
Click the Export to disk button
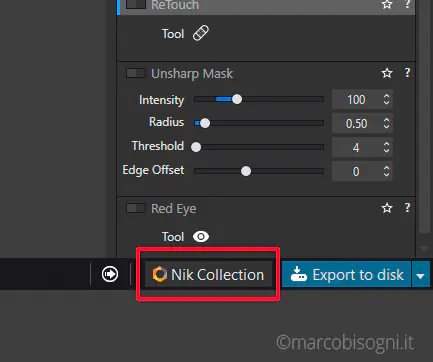pyautogui.click(x=346, y=274)
